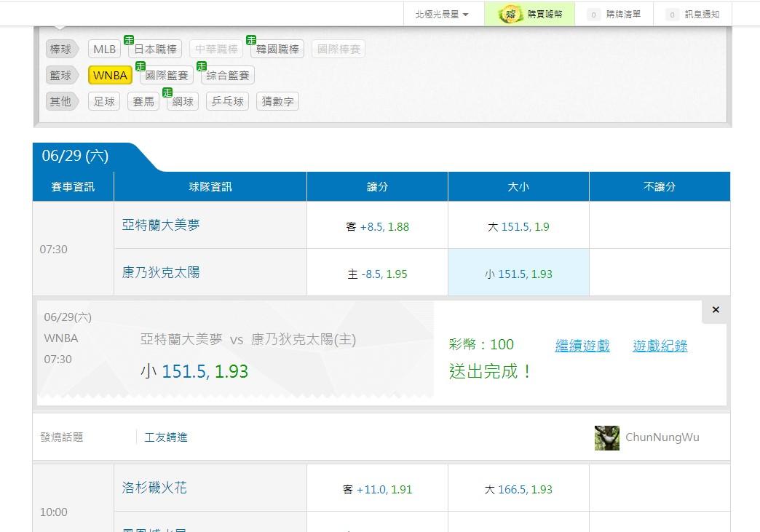Click the green 走 badge on 網球

point(167,92)
